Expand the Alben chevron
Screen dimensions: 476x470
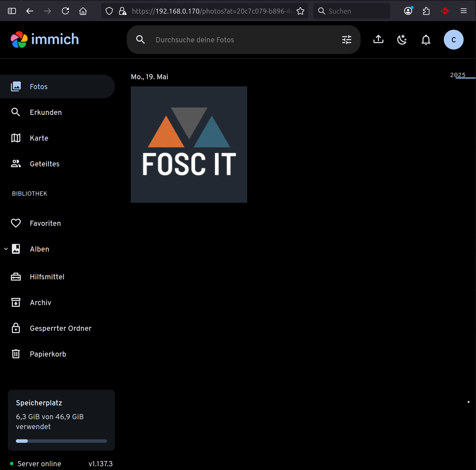(x=6, y=249)
